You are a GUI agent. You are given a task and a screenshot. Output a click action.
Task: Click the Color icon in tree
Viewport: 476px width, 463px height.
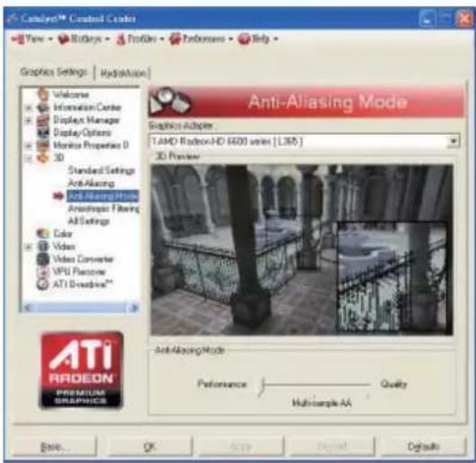coord(43,234)
